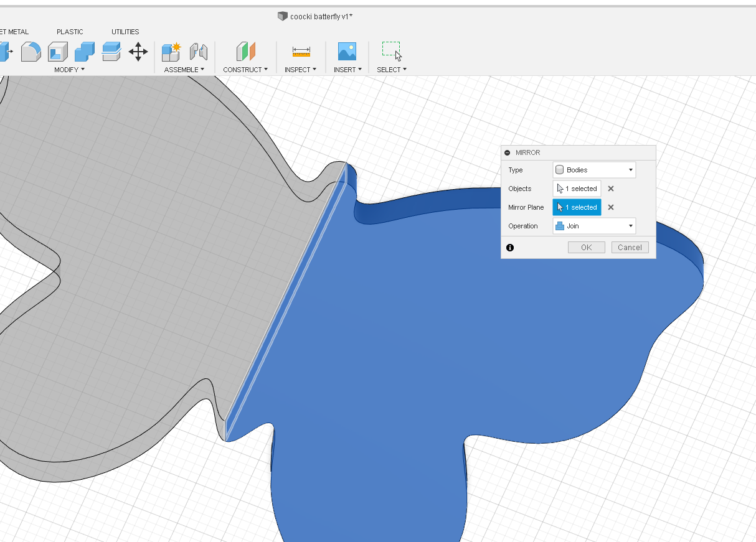Select the Fillet tool icon
756x542 pixels.
click(31, 52)
